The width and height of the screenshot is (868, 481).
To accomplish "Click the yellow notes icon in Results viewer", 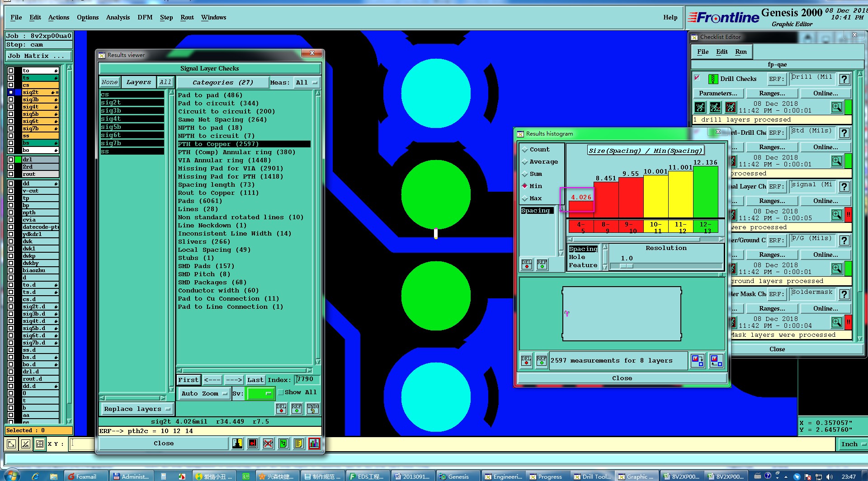I will tap(298, 443).
